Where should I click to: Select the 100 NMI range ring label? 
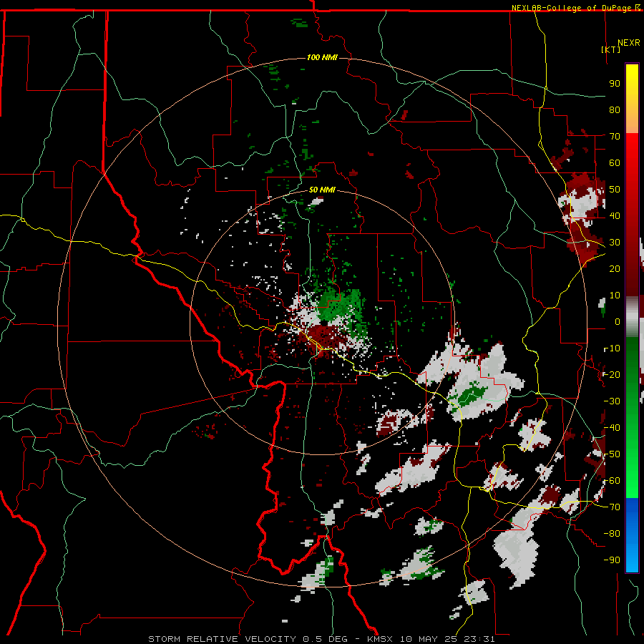pyautogui.click(x=322, y=57)
